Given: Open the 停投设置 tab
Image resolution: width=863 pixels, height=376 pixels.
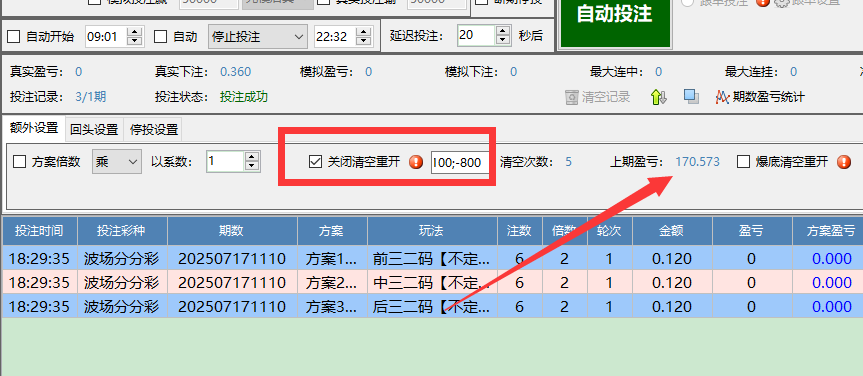Looking at the screenshot, I should click(154, 130).
